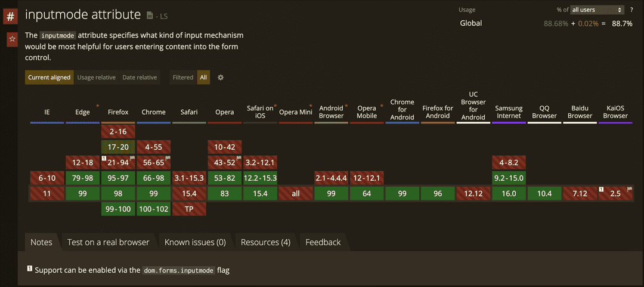Select the All browsers option
The image size is (644, 287).
203,78
